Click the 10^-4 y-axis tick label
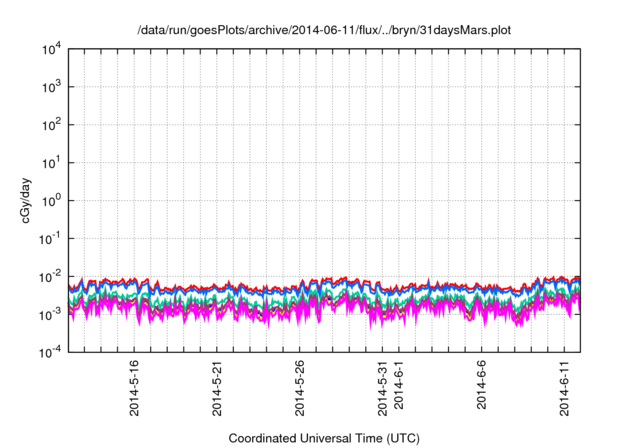The height and width of the screenshot is (448, 640). tap(49, 351)
